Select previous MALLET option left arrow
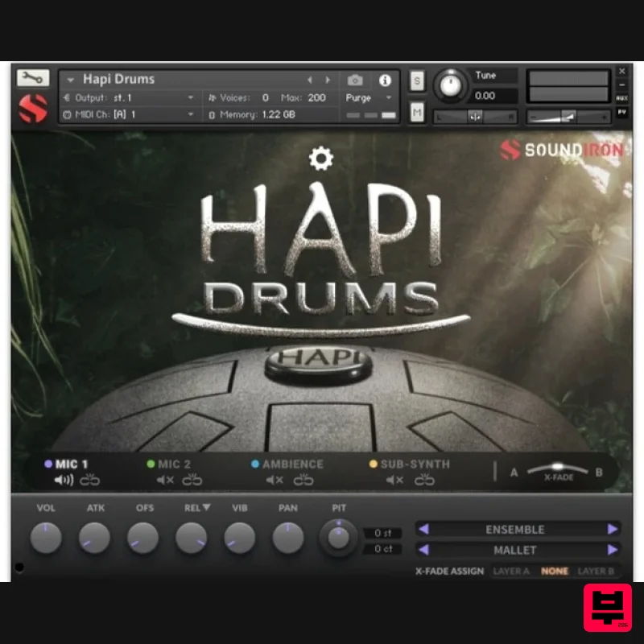This screenshot has width=644, height=644. (424, 550)
